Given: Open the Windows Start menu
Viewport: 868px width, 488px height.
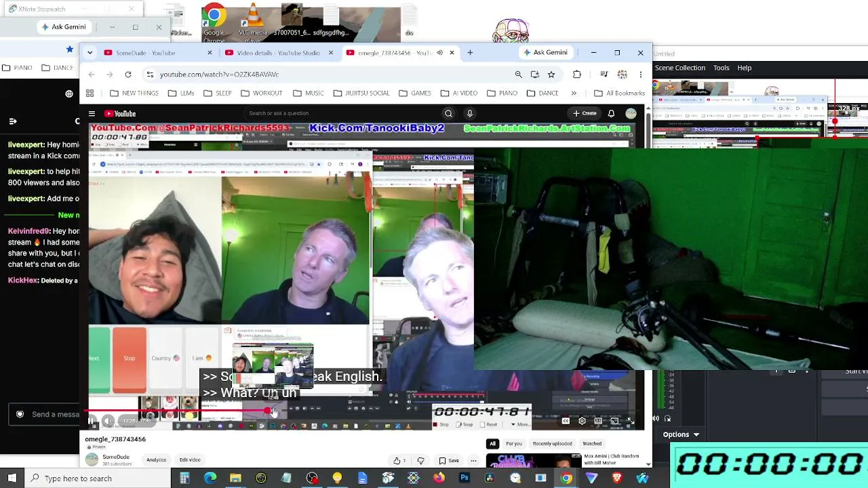Looking at the screenshot, I should click(x=12, y=479).
